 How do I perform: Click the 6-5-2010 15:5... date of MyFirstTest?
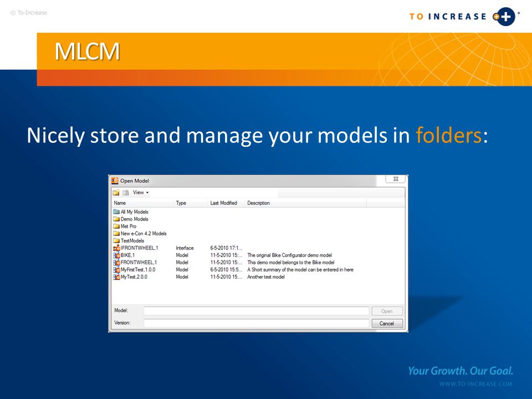pos(226,270)
